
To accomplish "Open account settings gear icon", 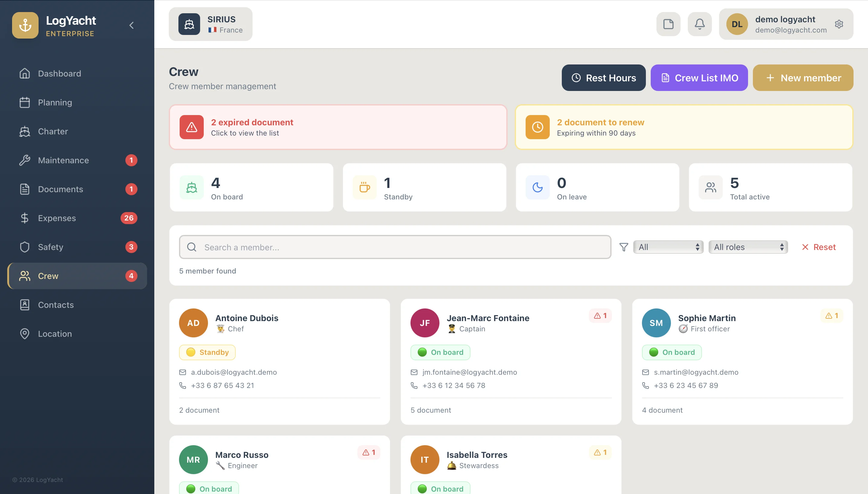I will [839, 24].
